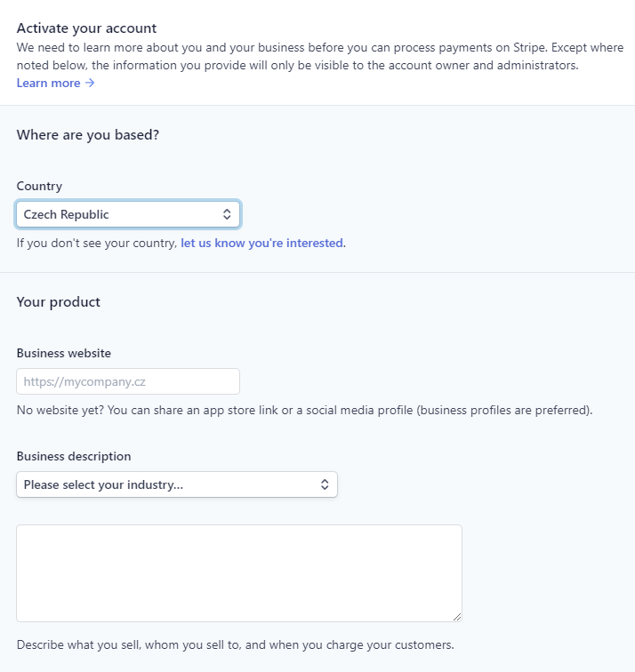The height and width of the screenshot is (672, 635).
Task: Expand the 'Please select your industry' dropdown
Action: 177,484
